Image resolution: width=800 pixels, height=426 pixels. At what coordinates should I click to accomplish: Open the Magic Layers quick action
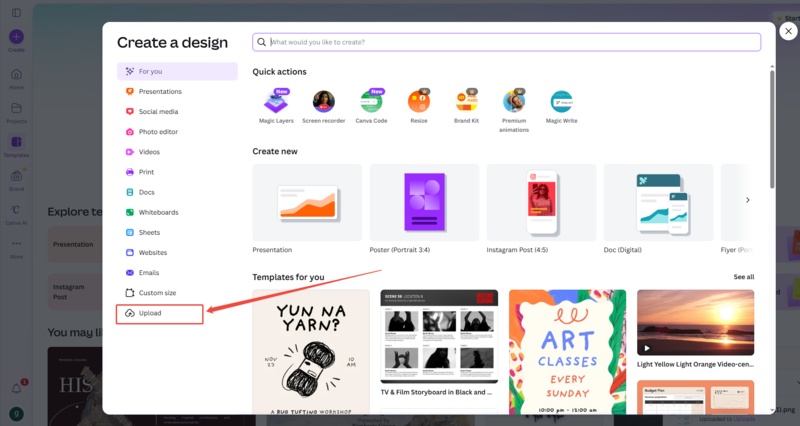pyautogui.click(x=275, y=102)
